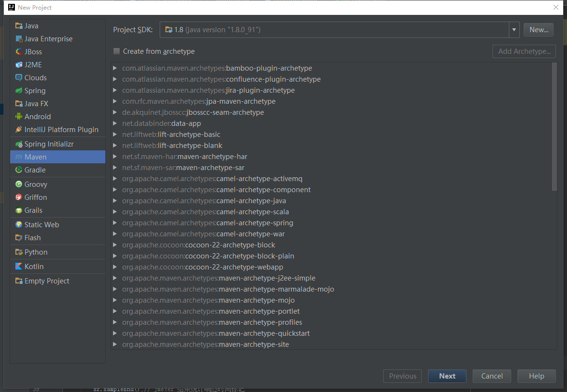567x392 pixels.
Task: Click the Grails icon
Action: (x=19, y=210)
